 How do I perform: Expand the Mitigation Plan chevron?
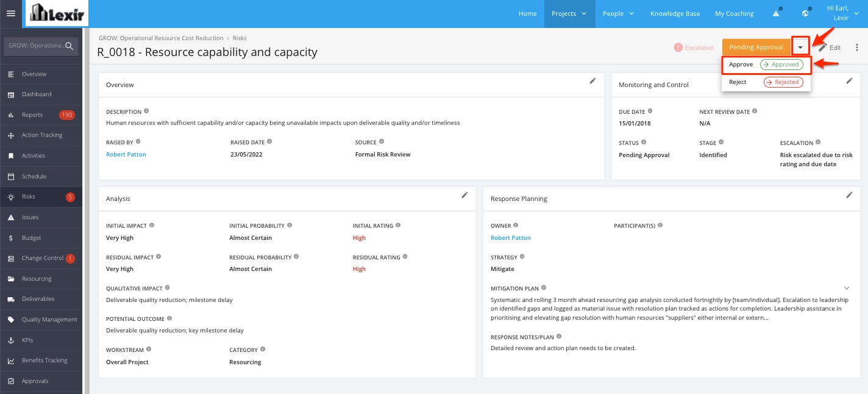tap(847, 287)
